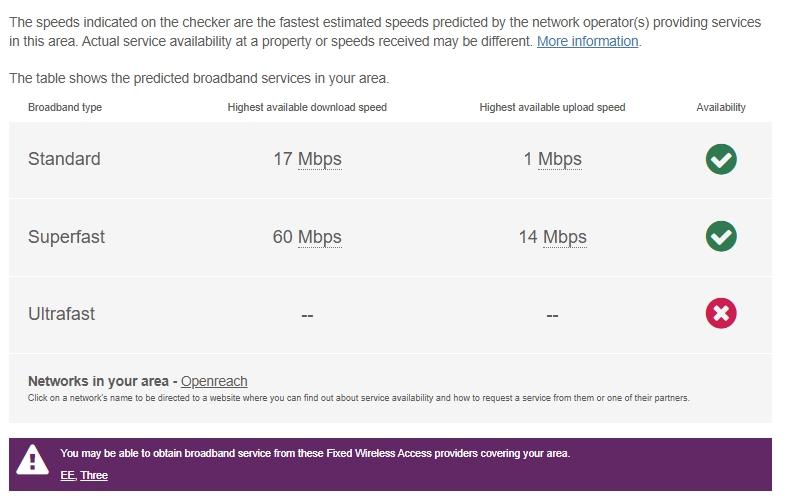The image size is (791, 500).
Task: Select the Ultrafast broadband row label
Action: [x=61, y=314]
